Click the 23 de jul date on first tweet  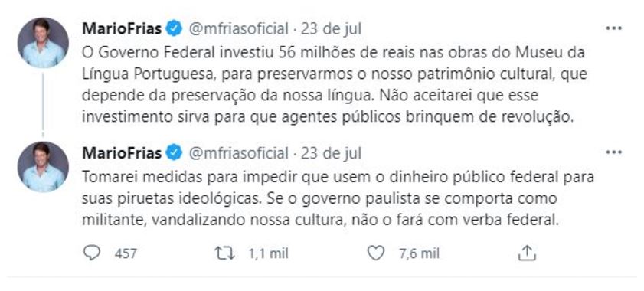(x=331, y=29)
